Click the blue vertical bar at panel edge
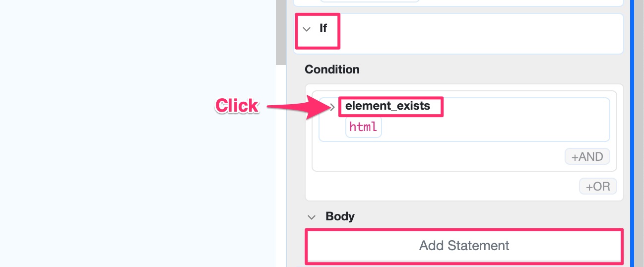 pos(632,133)
